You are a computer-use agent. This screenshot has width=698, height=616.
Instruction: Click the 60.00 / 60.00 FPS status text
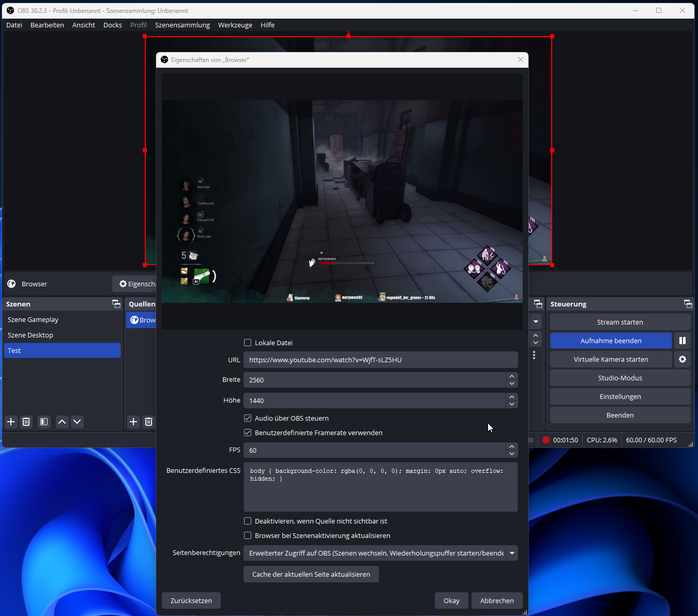(651, 440)
